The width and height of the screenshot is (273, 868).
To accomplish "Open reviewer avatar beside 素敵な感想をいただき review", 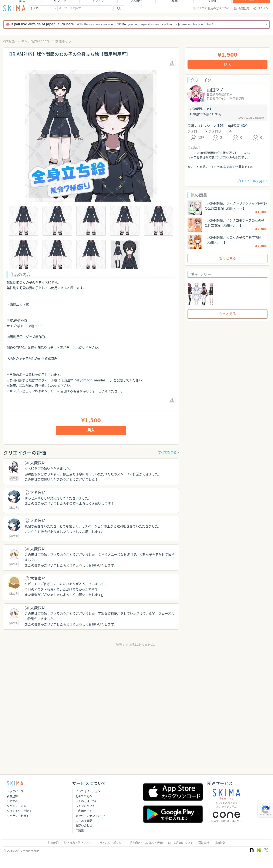I will click(14, 525).
